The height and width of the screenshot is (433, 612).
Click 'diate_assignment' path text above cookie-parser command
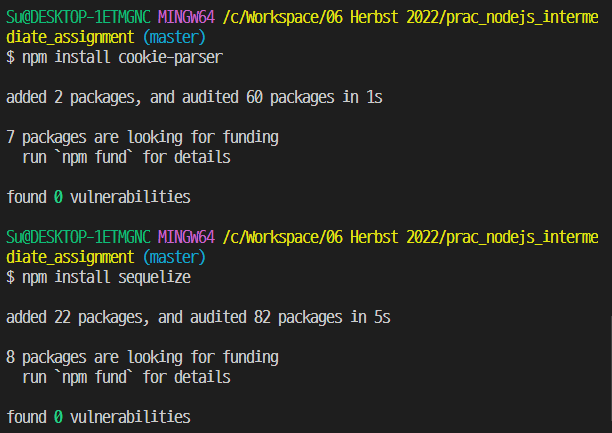coord(70,37)
